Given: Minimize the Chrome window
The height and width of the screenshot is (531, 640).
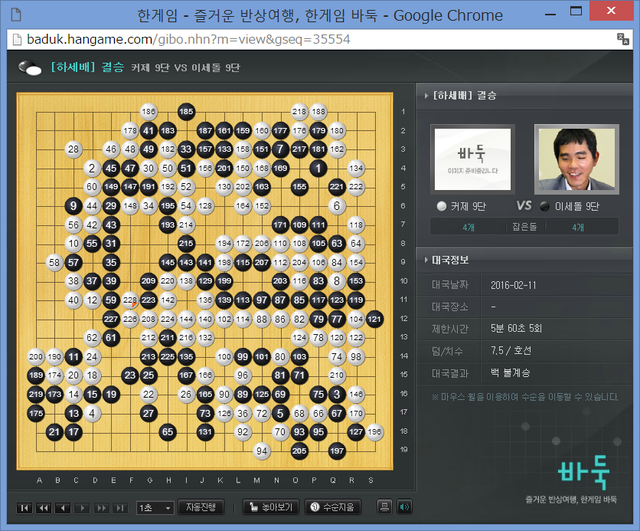Looking at the screenshot, I should coord(551,13).
